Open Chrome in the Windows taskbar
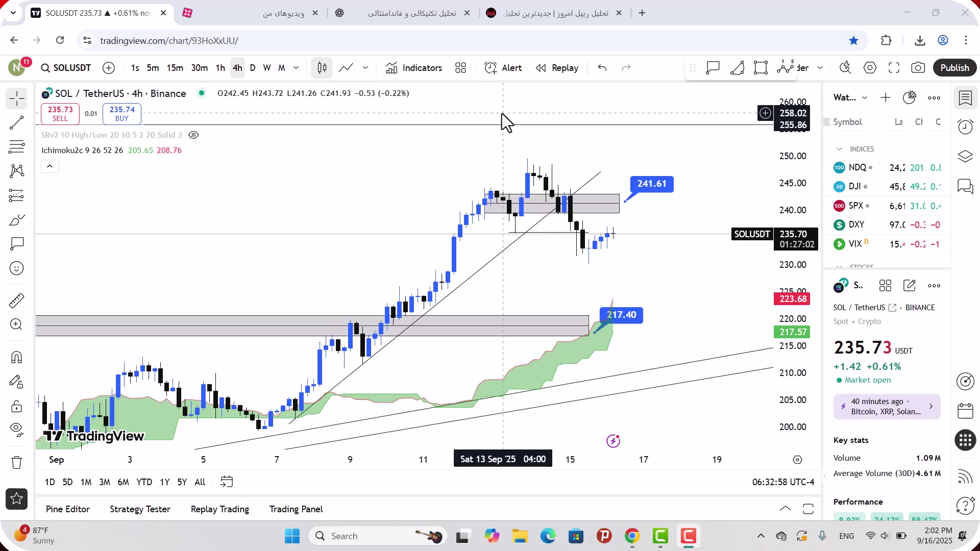The width and height of the screenshot is (980, 551). pyautogui.click(x=632, y=536)
